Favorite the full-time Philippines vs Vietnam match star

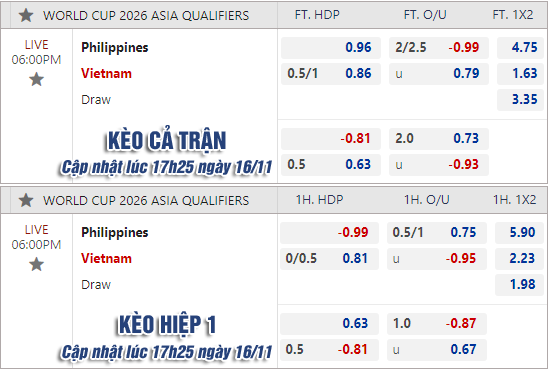[36, 80]
